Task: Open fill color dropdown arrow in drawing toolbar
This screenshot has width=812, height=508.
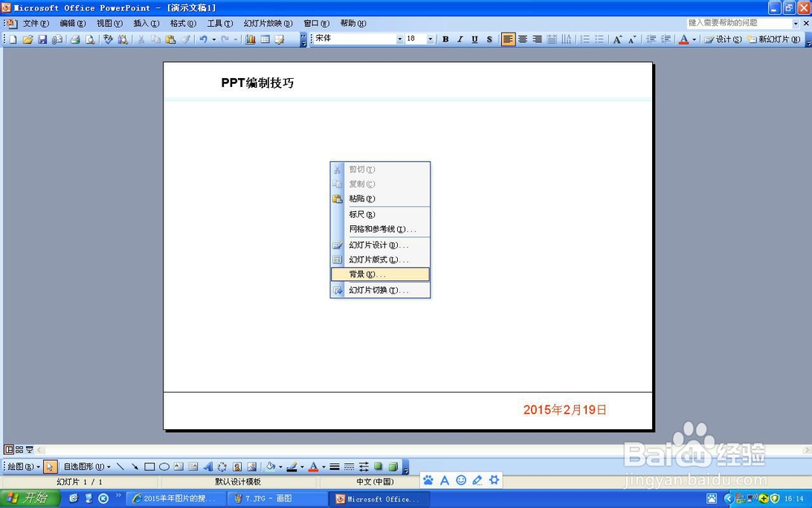Action: (281, 467)
